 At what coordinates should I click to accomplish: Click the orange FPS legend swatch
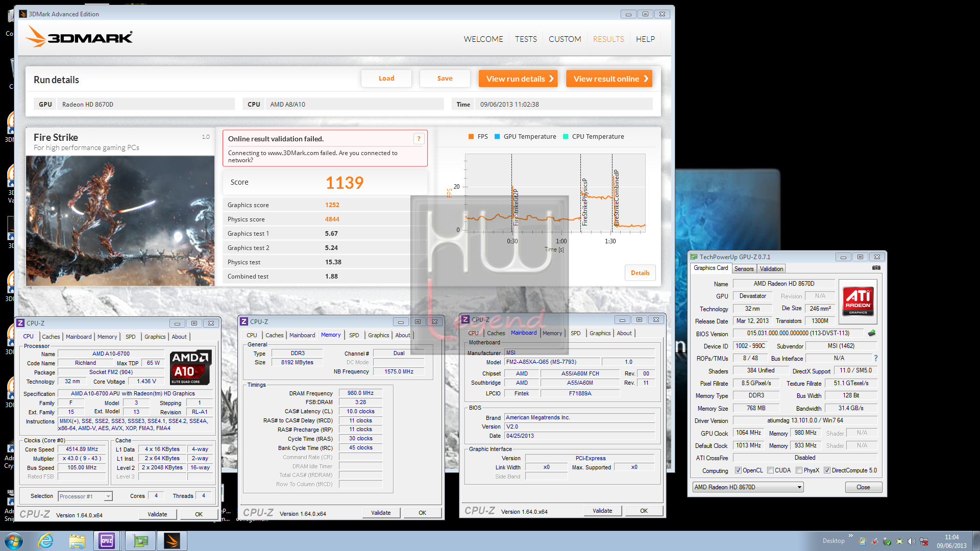pyautogui.click(x=471, y=136)
